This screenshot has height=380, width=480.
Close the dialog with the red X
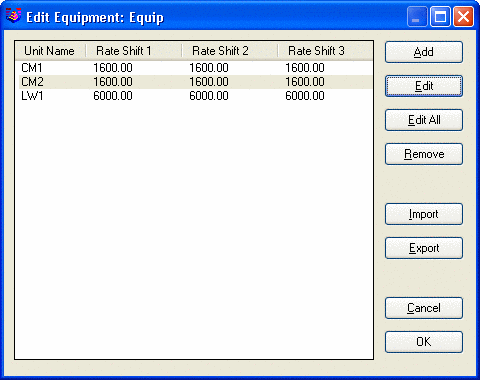[463, 16]
